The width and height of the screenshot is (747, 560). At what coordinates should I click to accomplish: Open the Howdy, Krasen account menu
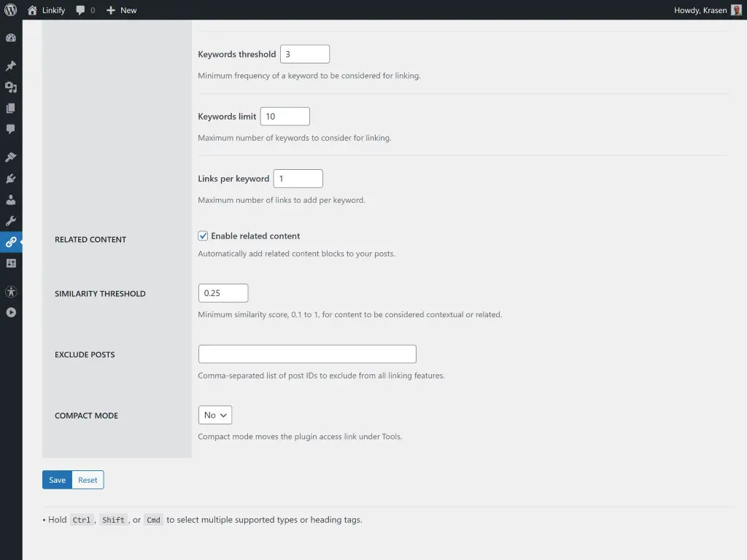(x=703, y=10)
